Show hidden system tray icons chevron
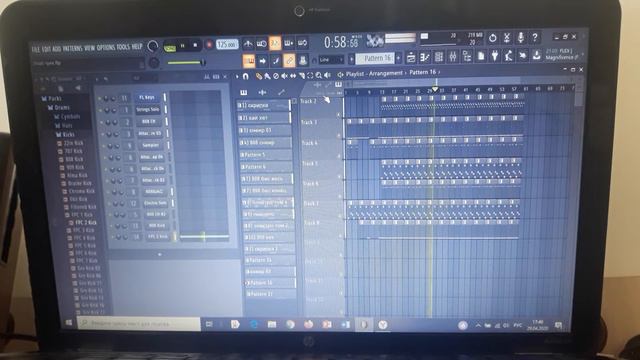The height and width of the screenshot is (360, 640). 478,325
